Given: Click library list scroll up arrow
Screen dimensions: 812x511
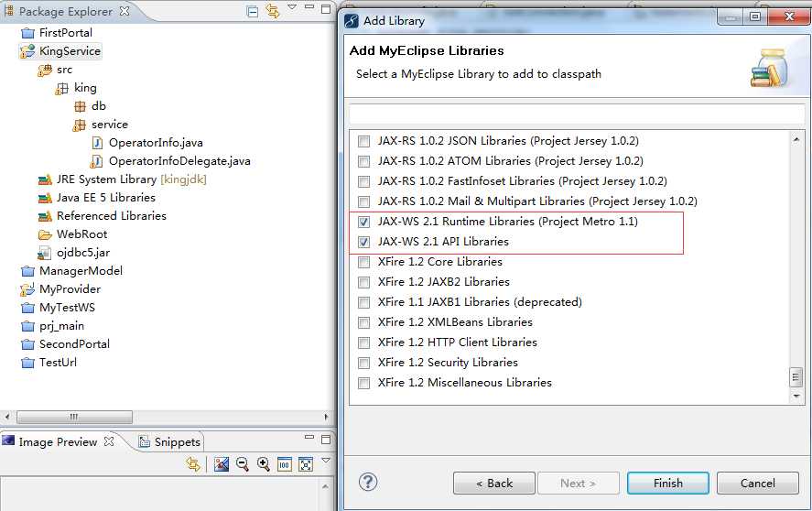Looking at the screenshot, I should (796, 139).
